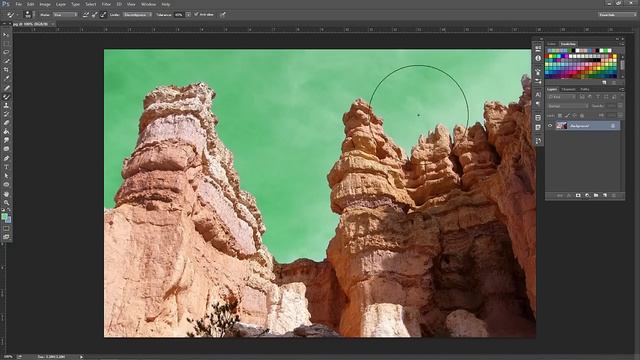Select the Lasso tool
The width and height of the screenshot is (640, 360).
[x=6, y=52]
